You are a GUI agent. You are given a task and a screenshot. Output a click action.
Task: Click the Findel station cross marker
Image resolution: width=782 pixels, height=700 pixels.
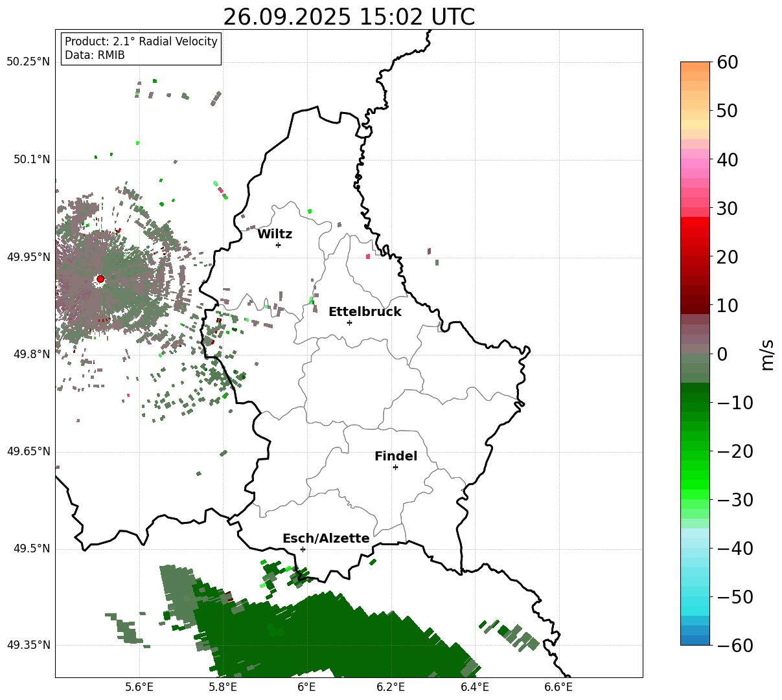tap(395, 467)
